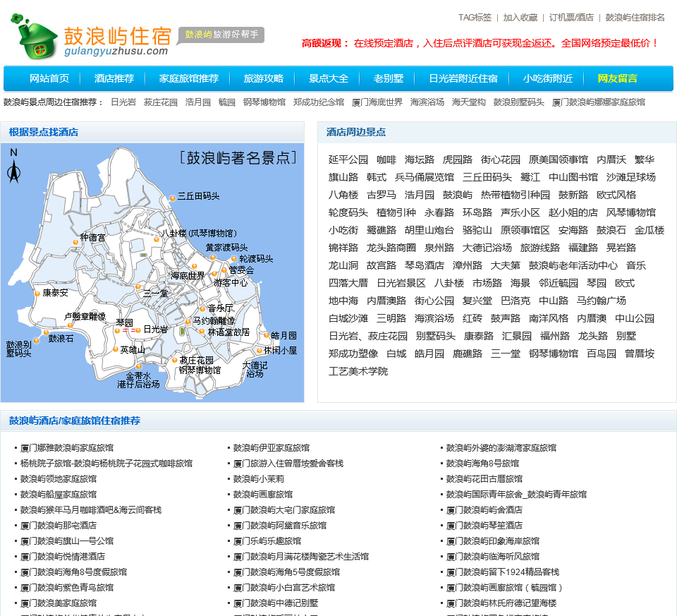677x616 pixels.
Task: Click 郑成功纪念馆 link
Action: click(x=318, y=102)
